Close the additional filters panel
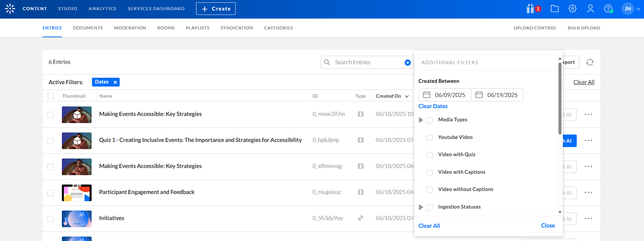 548,225
